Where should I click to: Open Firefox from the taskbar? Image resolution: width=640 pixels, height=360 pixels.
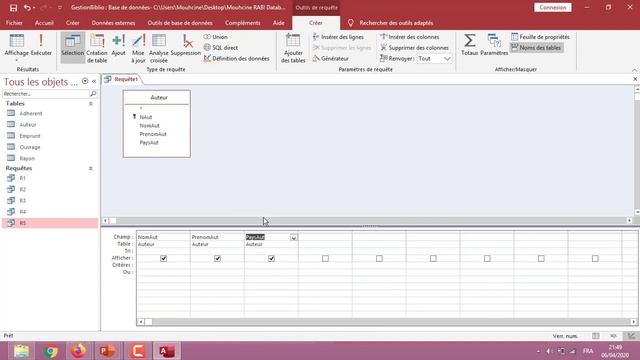(79, 351)
